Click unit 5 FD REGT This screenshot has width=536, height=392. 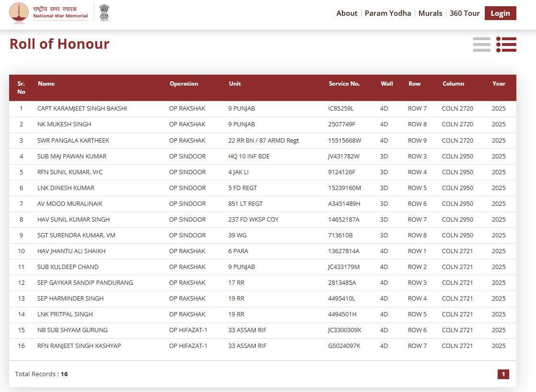(x=242, y=188)
